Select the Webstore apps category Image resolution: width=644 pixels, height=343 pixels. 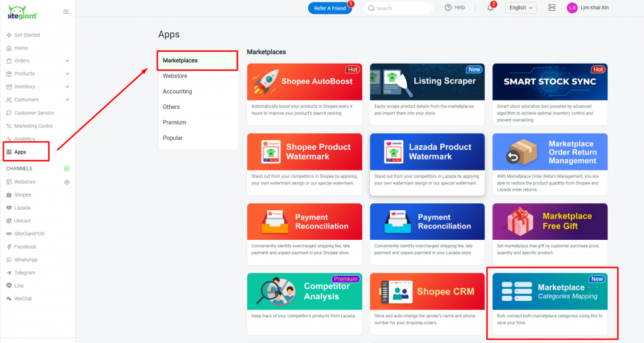point(175,76)
